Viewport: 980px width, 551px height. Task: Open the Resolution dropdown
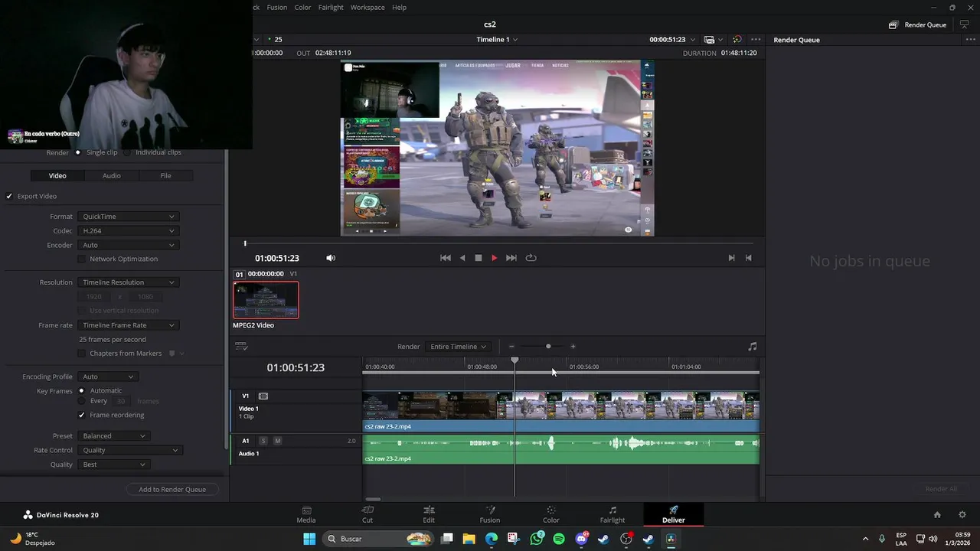[128, 282]
